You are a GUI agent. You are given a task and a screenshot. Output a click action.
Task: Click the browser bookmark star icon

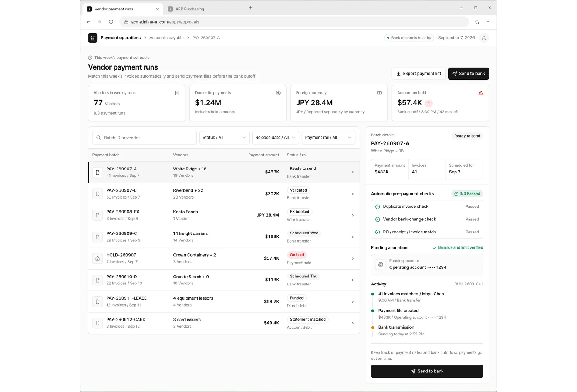tap(477, 22)
